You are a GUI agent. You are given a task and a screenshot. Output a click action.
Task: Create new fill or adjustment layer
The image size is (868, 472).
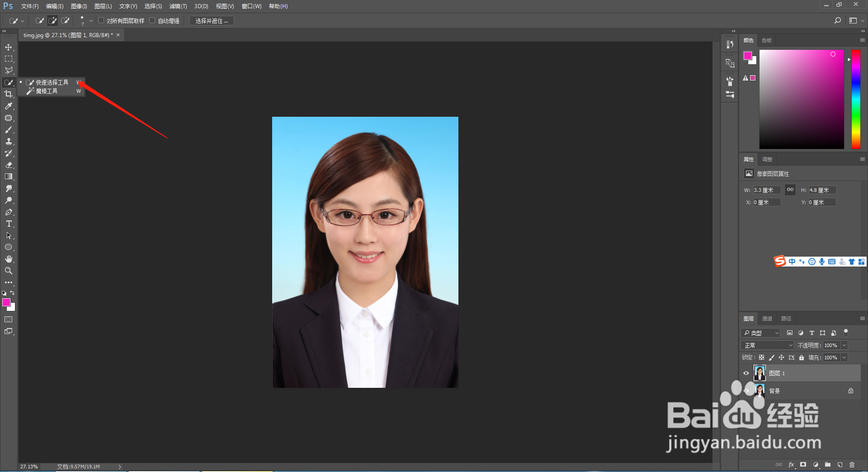tap(816, 465)
